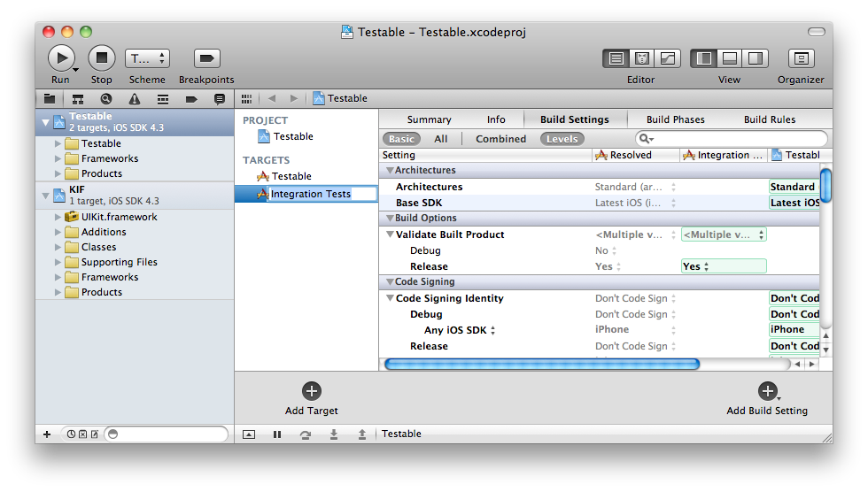
Task: Filter settings to Basic
Action: [x=401, y=139]
